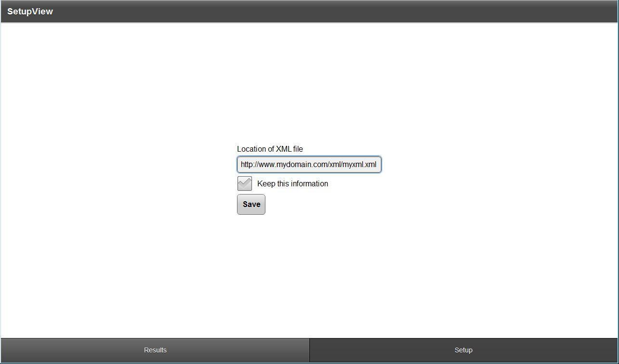Click the dark header bar right of SetupView
The image size is (619, 364).
coord(337,12)
